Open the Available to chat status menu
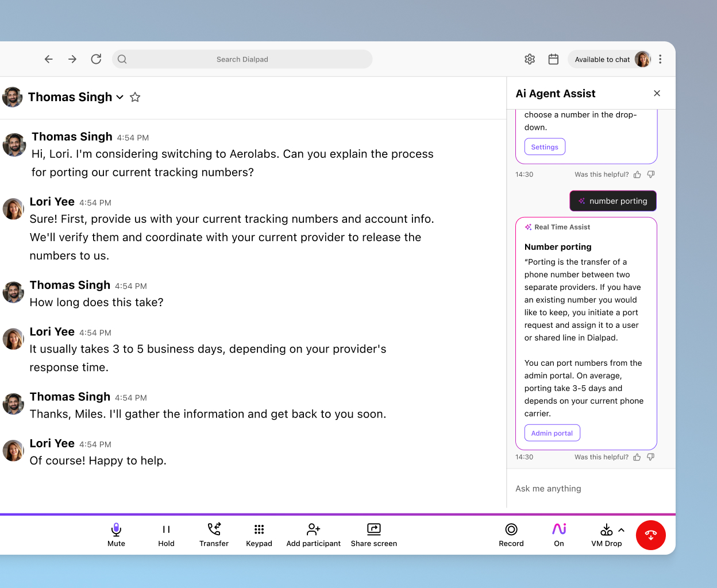The image size is (717, 588). pyautogui.click(x=602, y=59)
